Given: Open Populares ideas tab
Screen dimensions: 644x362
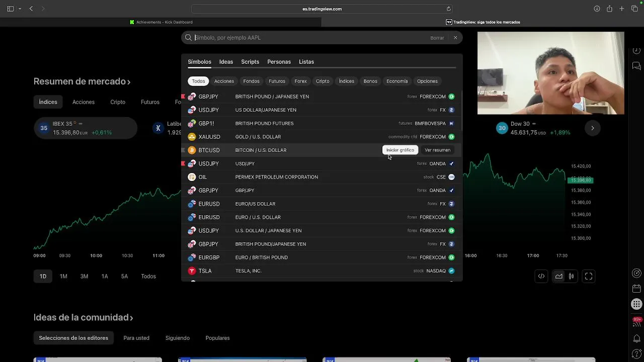Looking at the screenshot, I should pos(217,338).
